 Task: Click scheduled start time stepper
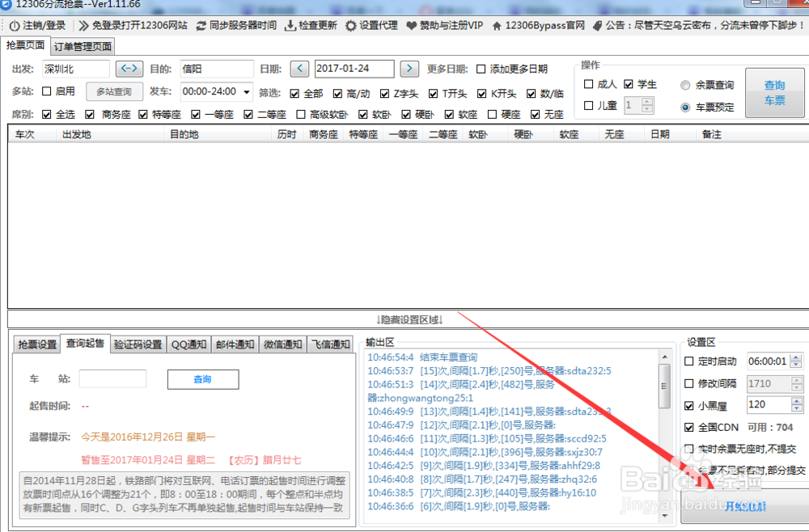tap(797, 361)
